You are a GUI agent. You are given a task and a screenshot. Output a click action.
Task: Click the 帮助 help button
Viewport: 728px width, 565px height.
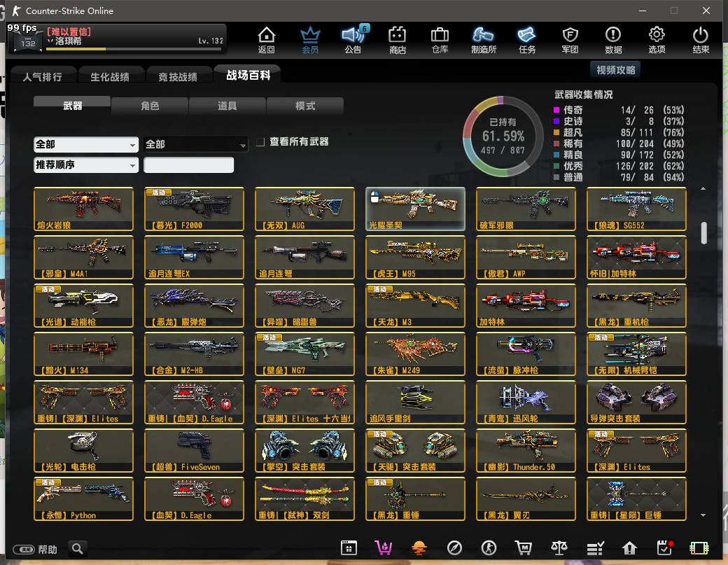click(x=35, y=550)
